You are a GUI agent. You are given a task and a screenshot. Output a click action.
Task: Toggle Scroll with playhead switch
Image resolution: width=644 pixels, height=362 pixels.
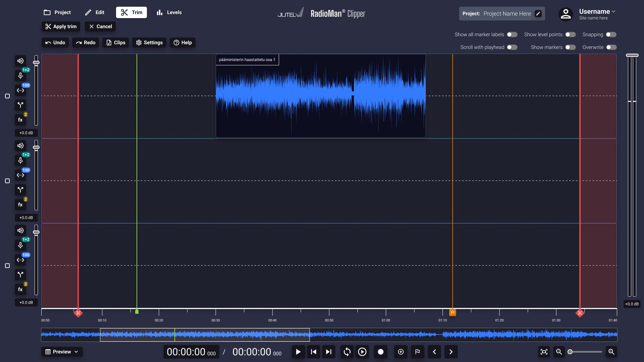[x=512, y=47]
